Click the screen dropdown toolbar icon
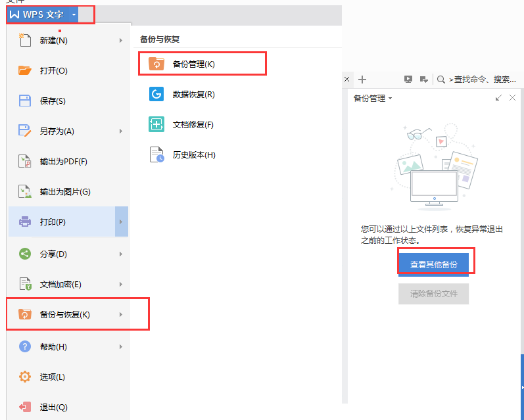524x420 pixels. tap(424, 80)
